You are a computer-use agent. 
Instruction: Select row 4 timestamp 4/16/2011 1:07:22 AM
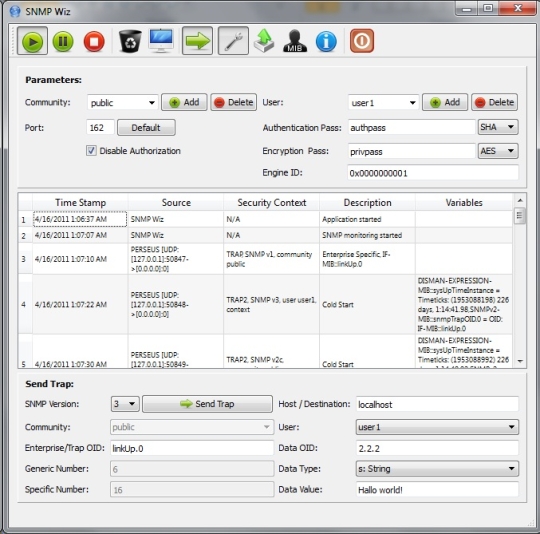click(80, 304)
